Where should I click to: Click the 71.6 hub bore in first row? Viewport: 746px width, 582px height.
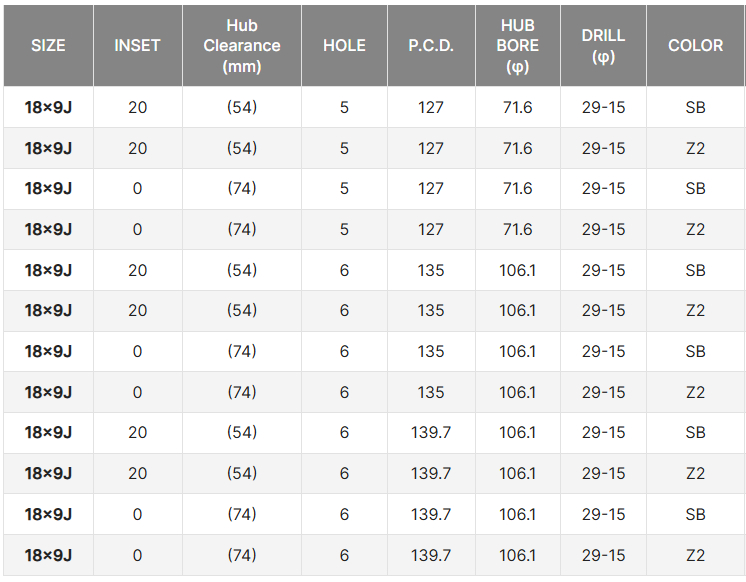(x=518, y=108)
